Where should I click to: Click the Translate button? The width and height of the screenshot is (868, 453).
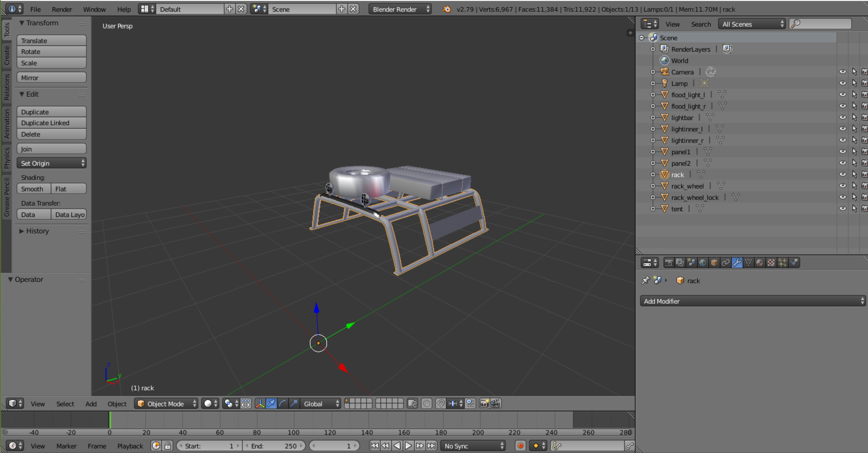pos(51,41)
